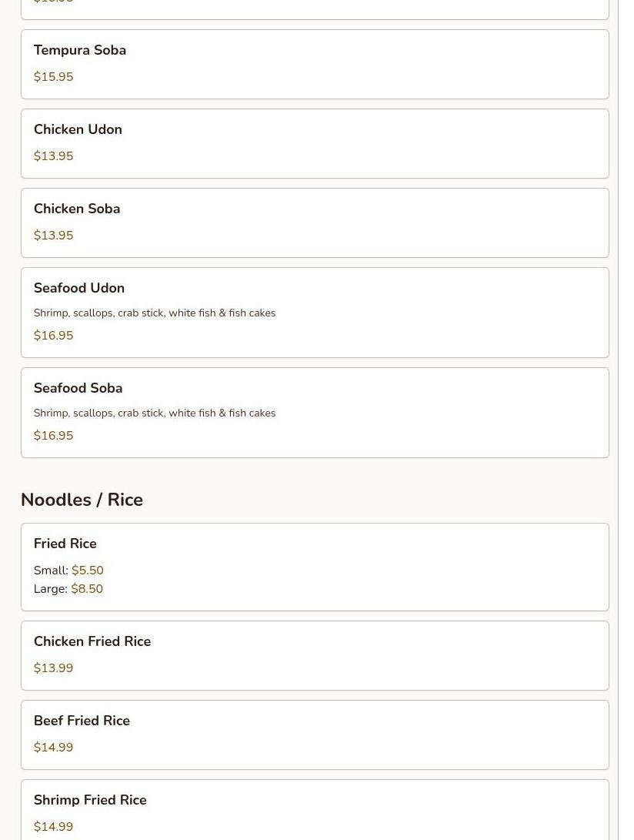Click the Chicken Soba $13.95 price
This screenshot has width=634, height=840.
point(53,236)
